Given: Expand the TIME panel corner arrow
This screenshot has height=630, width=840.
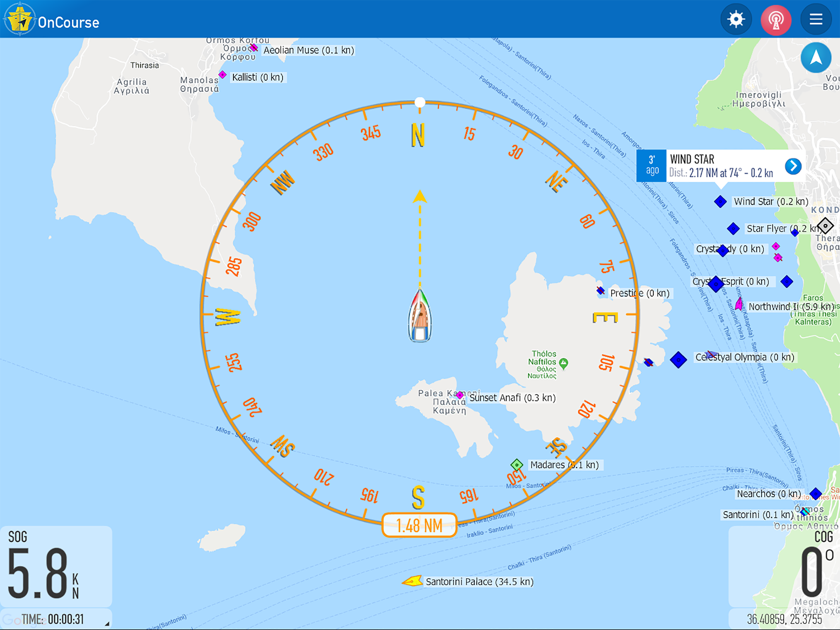Looking at the screenshot, I should coord(107,624).
